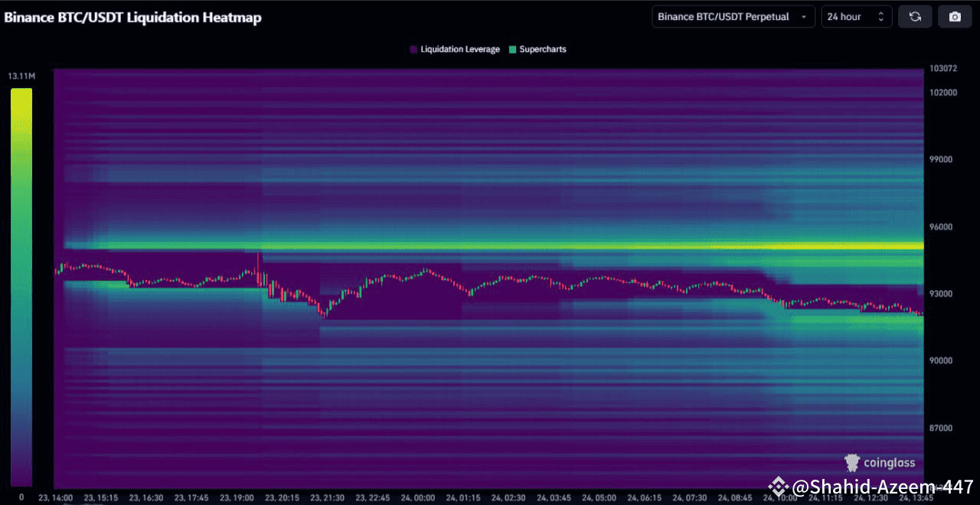Open the 24 hour timeframe selector

click(857, 17)
